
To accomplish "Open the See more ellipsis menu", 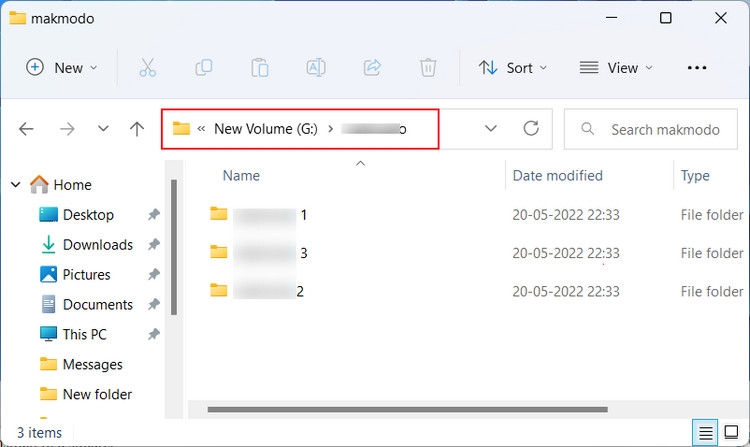I will click(x=696, y=68).
